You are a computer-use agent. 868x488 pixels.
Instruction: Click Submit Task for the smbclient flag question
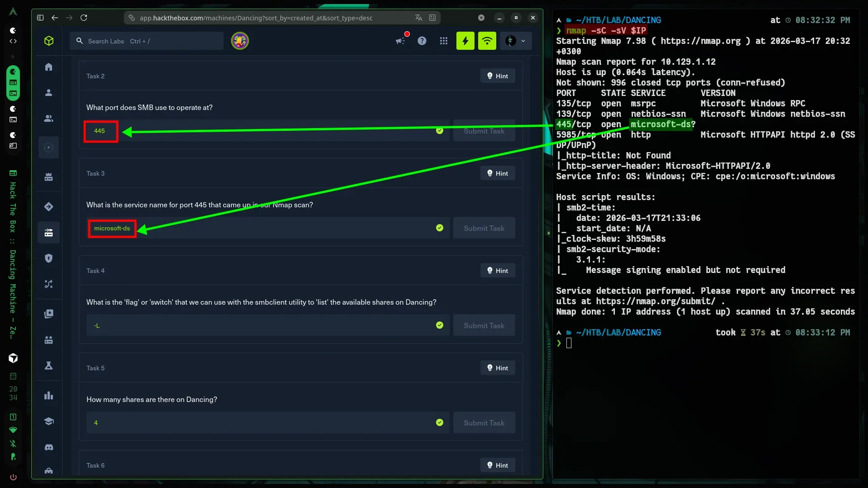click(x=484, y=325)
